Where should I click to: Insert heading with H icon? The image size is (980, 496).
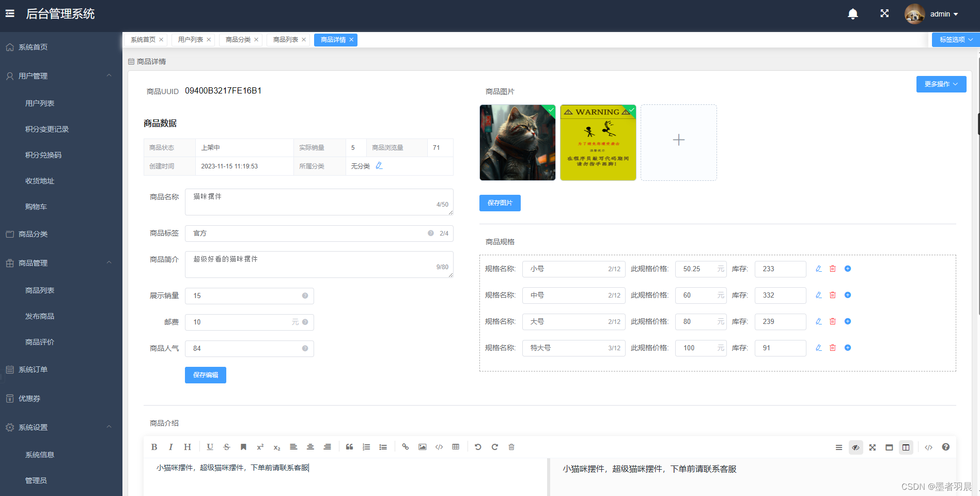click(188, 447)
